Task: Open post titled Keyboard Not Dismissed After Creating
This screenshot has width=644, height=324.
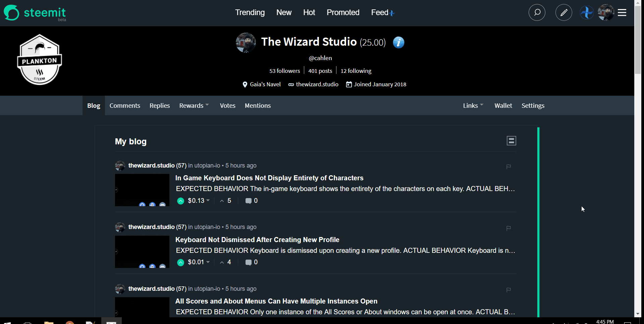Action: (257, 240)
